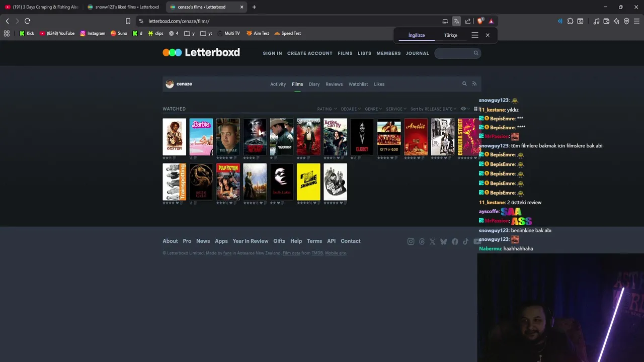
Task: Click the VPN shield toolbar icon
Action: click(x=626, y=21)
